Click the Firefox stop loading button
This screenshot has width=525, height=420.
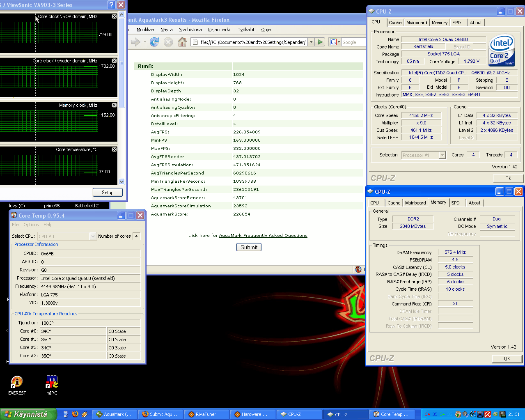point(168,42)
